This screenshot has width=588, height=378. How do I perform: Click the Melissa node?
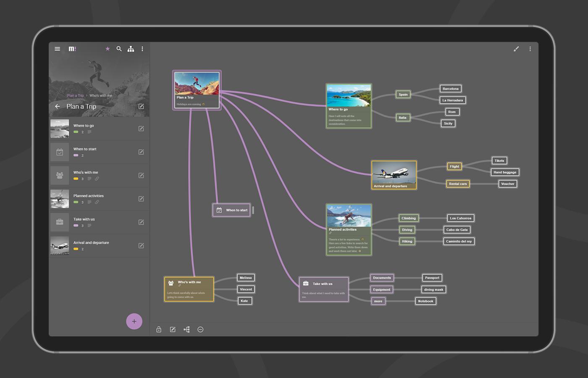246,278
